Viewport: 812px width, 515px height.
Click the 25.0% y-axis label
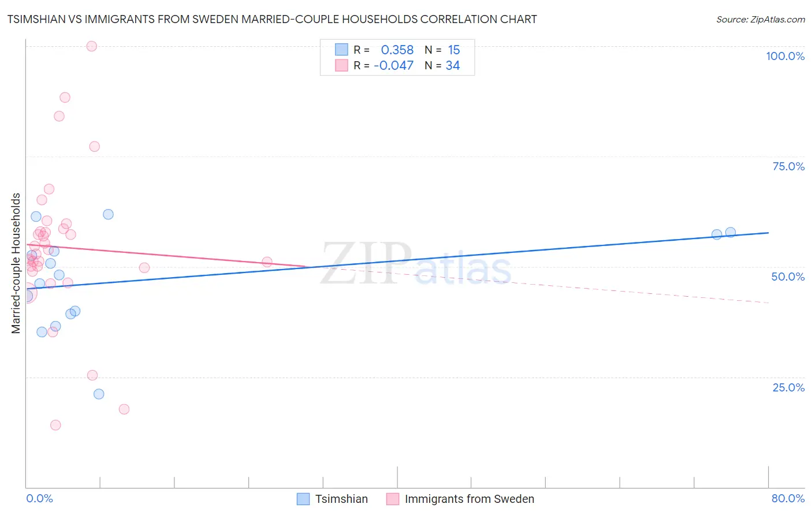pyautogui.click(x=788, y=387)
